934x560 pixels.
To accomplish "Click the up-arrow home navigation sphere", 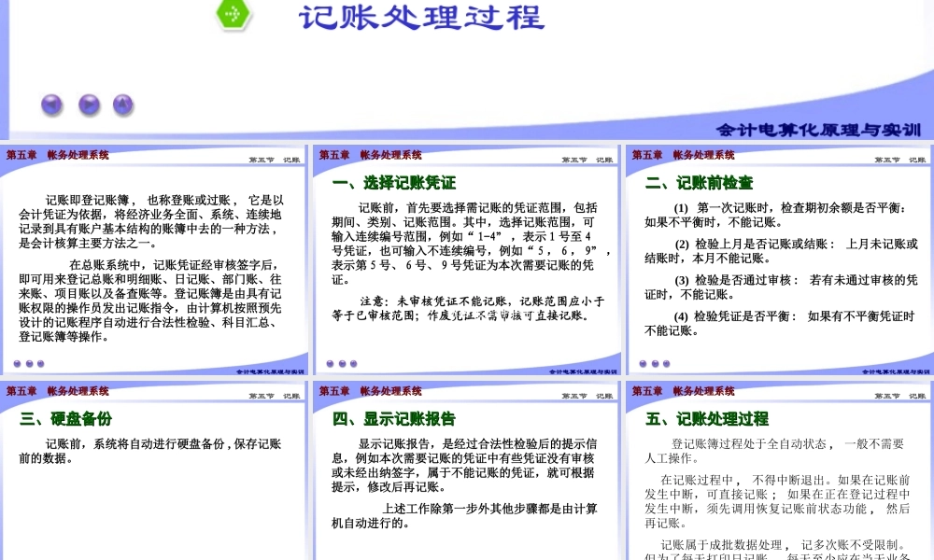I will [122, 105].
